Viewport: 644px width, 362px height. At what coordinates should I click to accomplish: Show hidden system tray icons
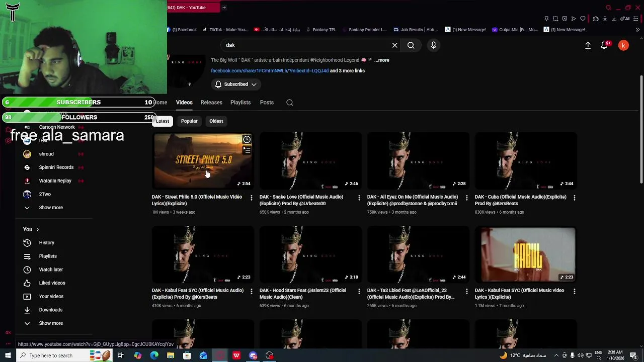(x=556, y=355)
